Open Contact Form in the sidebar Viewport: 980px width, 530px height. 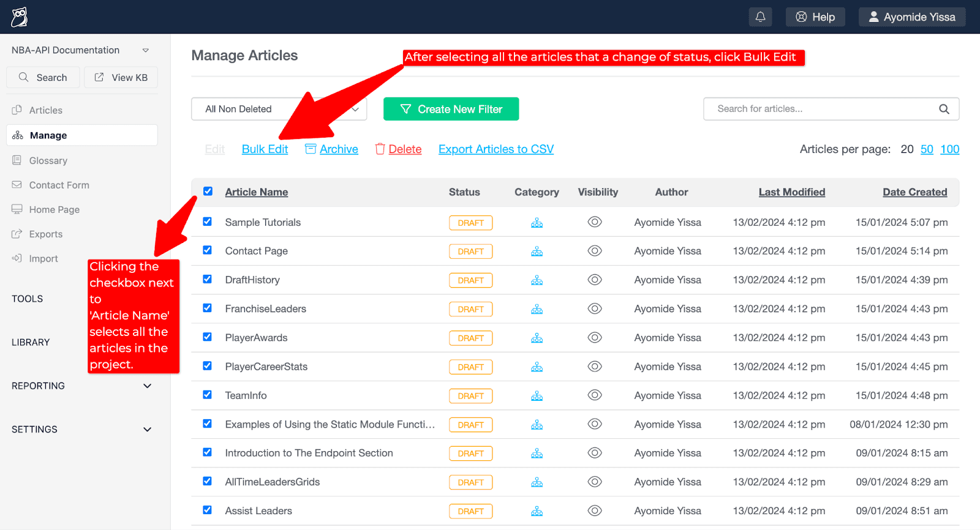point(59,185)
